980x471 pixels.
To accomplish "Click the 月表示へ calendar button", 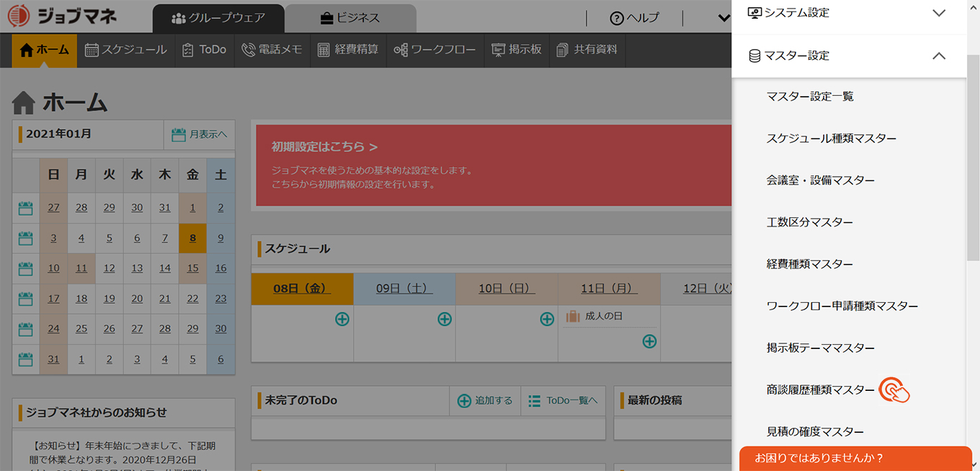I will [199, 135].
